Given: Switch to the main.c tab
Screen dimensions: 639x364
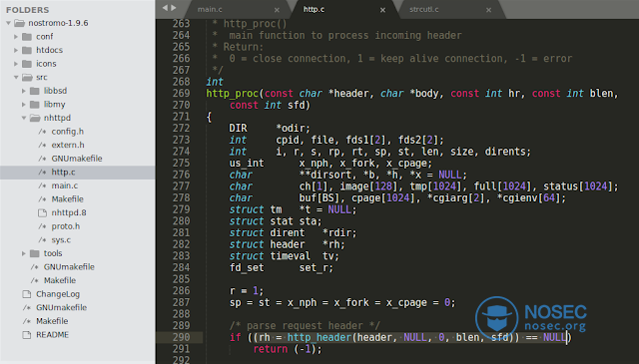Looking at the screenshot, I should [x=210, y=9].
